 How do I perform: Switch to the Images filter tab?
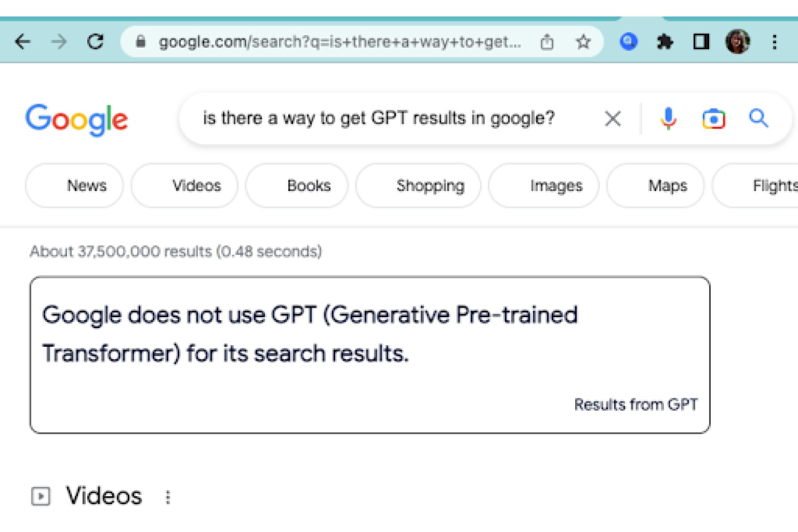544,186
